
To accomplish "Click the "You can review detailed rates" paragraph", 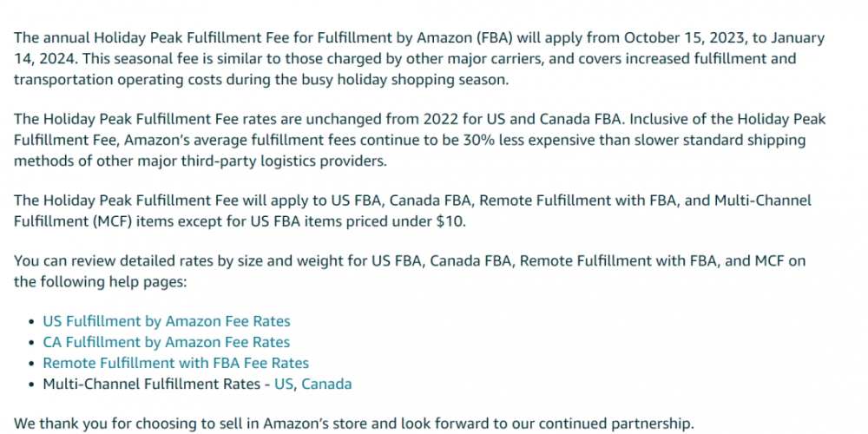I will coord(410,271).
